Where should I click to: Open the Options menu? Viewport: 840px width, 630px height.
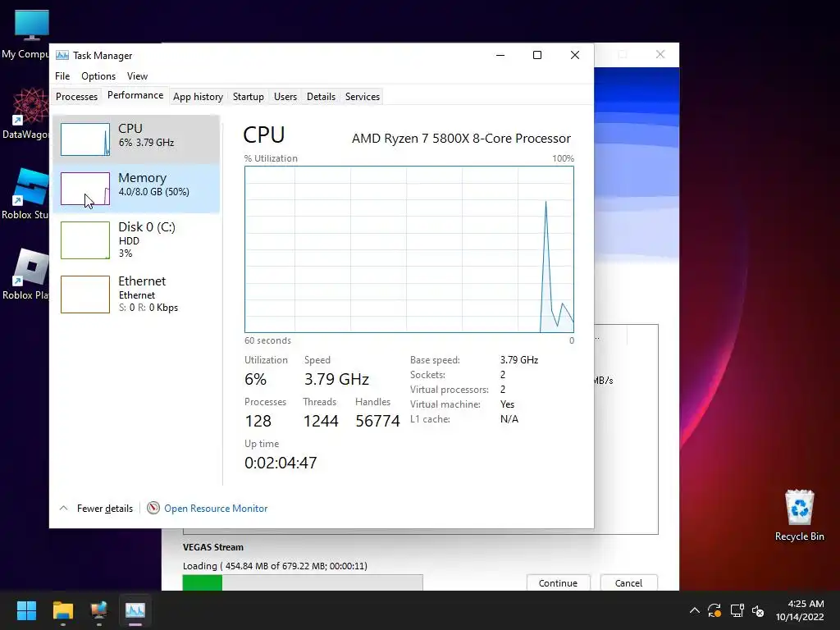click(98, 76)
